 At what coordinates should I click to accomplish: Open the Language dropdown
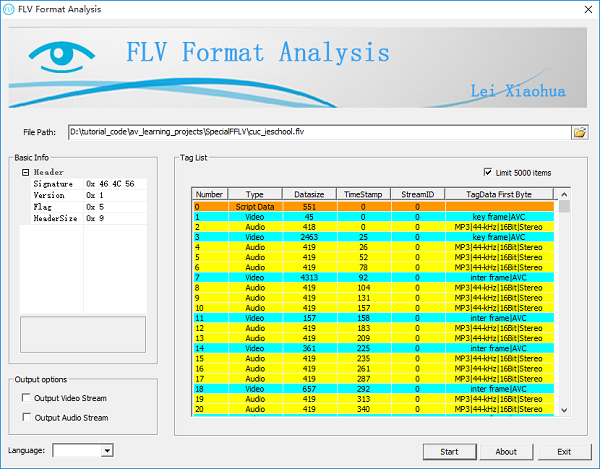tap(107, 451)
